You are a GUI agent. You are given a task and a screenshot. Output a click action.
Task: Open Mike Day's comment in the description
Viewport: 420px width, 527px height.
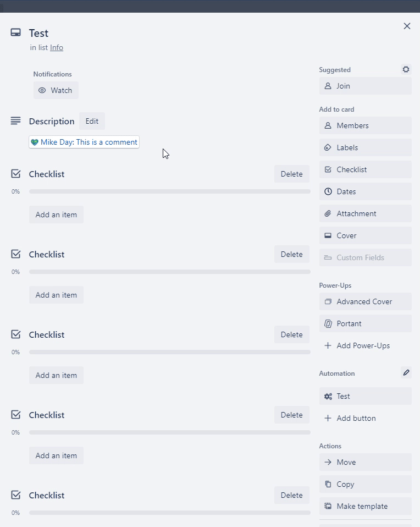84,142
